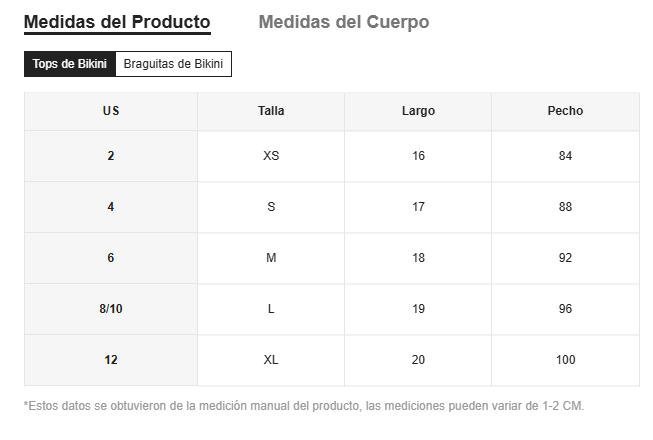
Task: Select the US size 8/10 row
Action: click(110, 309)
